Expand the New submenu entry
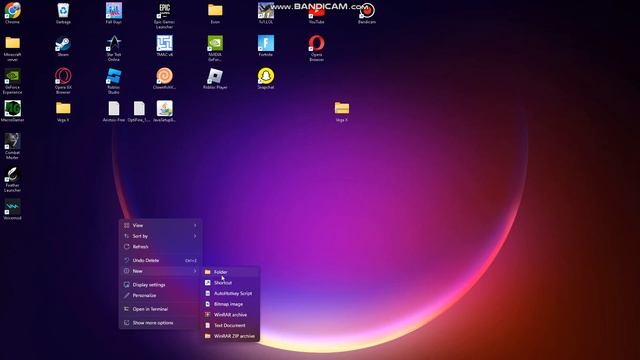The image size is (640, 360). pos(160,271)
